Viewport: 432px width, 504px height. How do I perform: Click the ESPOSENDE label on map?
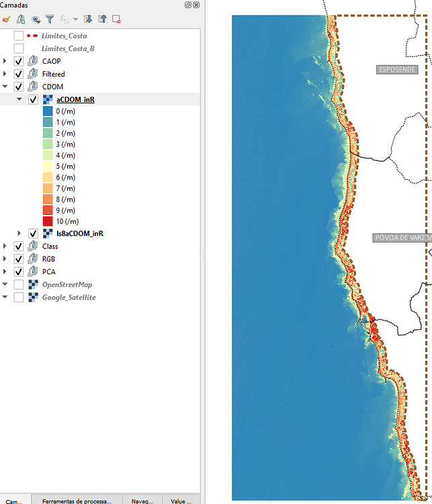tap(397, 69)
